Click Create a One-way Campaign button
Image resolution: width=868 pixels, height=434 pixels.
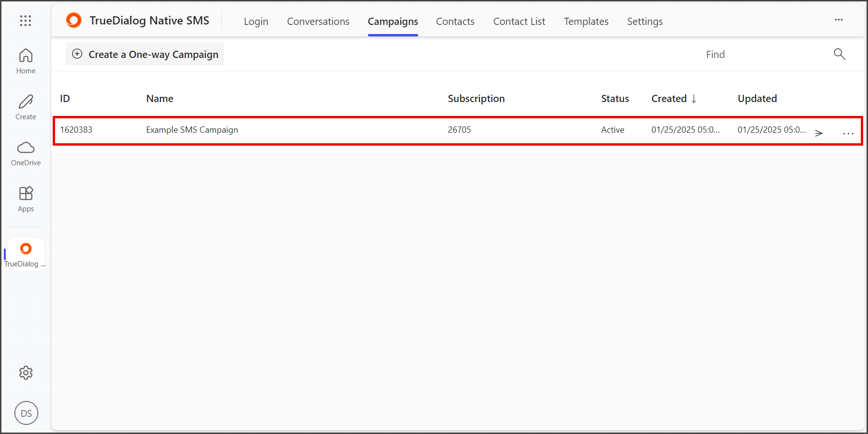click(x=145, y=54)
